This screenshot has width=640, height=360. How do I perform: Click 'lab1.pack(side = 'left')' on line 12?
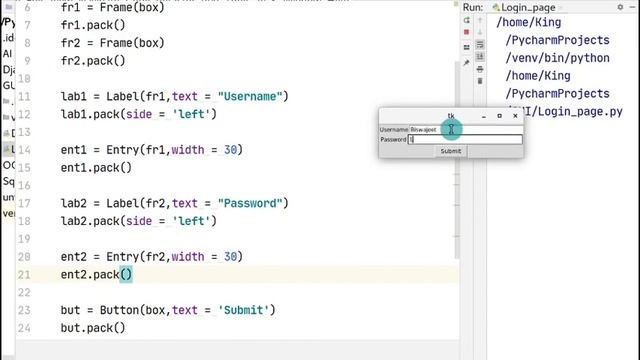click(x=139, y=114)
